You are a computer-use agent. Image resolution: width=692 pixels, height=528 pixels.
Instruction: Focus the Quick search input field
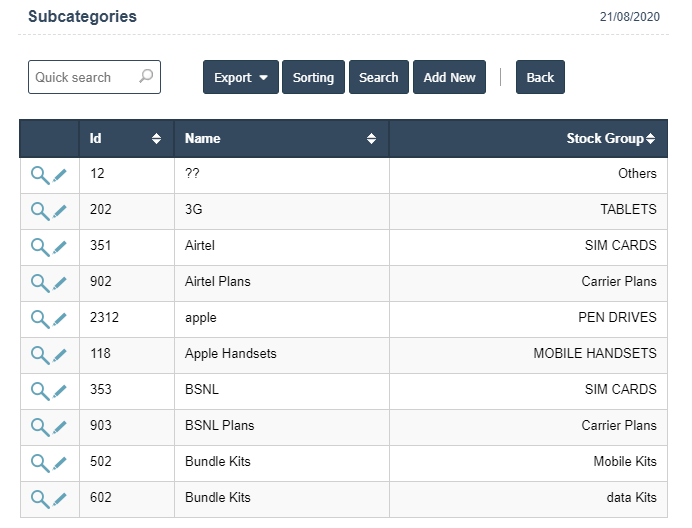click(x=84, y=77)
